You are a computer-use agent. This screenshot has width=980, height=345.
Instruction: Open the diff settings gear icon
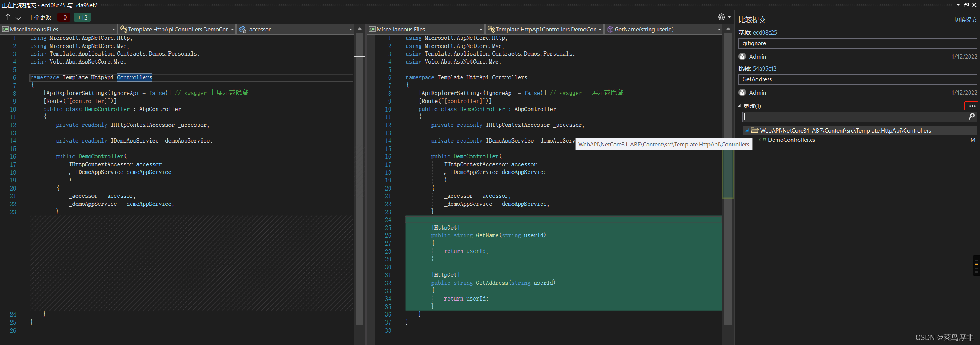(x=721, y=17)
